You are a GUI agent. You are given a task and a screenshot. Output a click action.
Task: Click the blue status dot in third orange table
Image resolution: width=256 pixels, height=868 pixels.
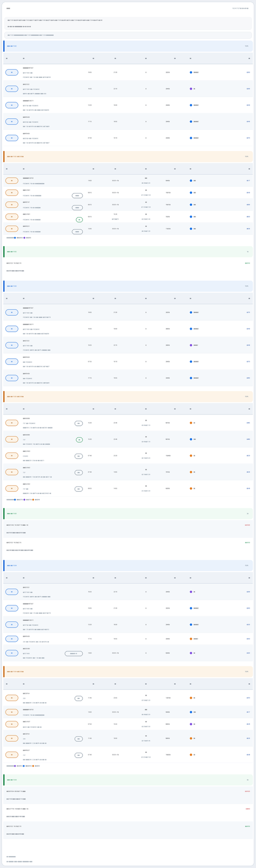191,712
